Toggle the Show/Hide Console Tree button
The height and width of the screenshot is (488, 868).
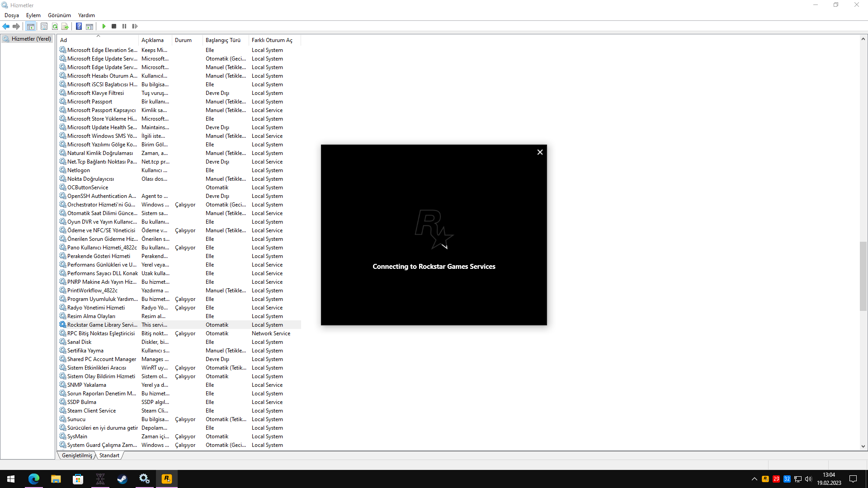coord(30,26)
